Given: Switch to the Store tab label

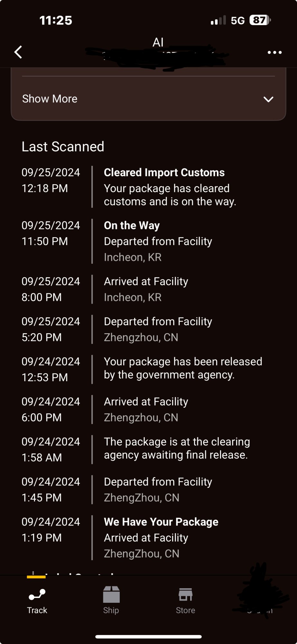Looking at the screenshot, I should point(186,610).
